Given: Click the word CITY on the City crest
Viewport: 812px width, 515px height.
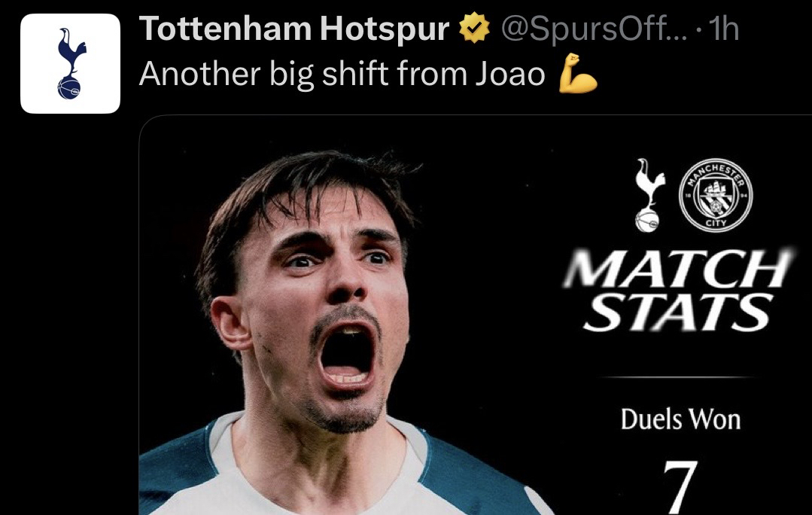Looking at the screenshot, I should 716,224.
